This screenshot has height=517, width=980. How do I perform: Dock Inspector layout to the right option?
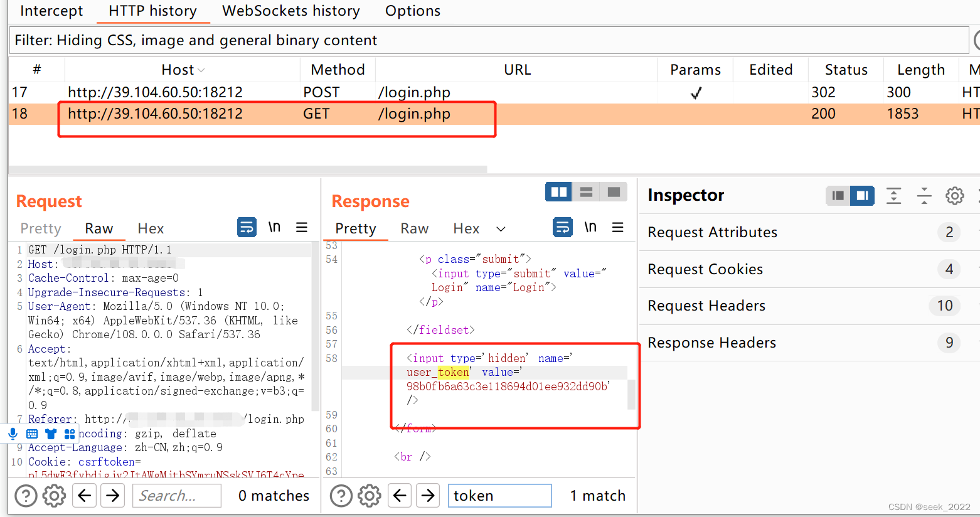[x=862, y=196]
